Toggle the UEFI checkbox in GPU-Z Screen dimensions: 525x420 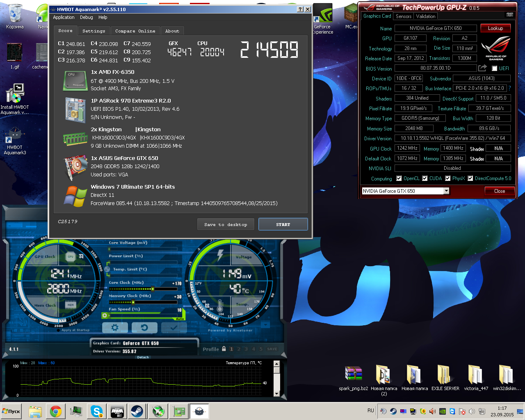(x=494, y=68)
